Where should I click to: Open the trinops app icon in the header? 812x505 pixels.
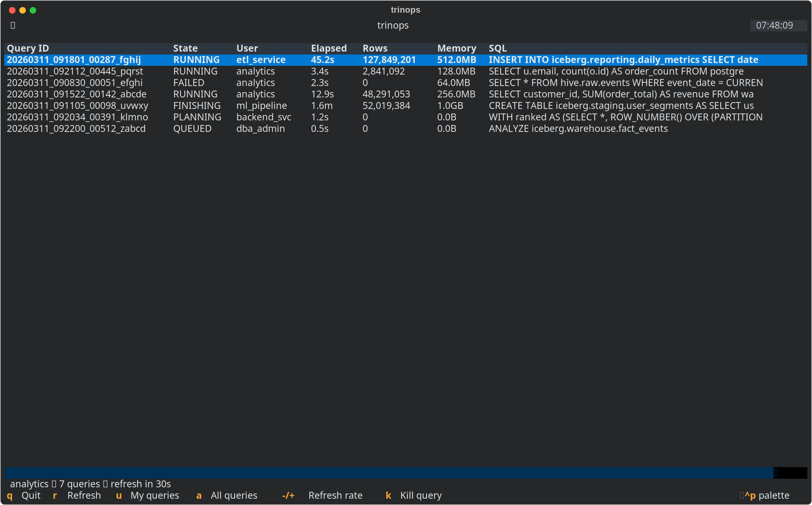pos(13,25)
